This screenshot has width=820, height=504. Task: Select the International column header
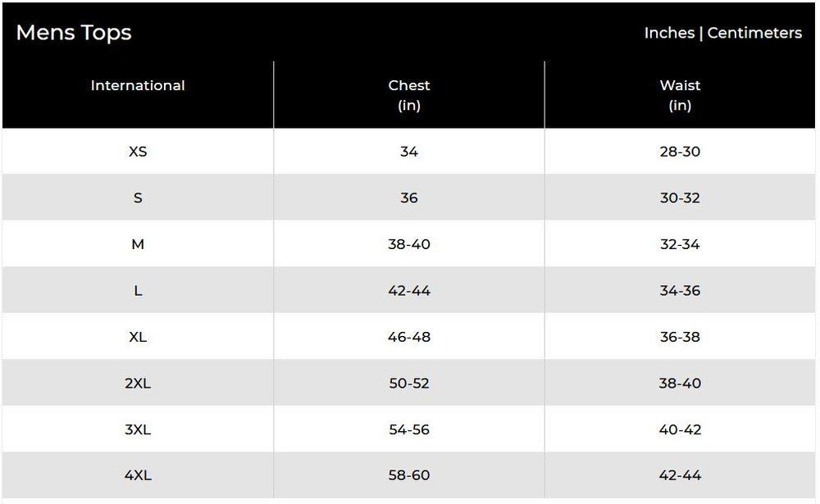[138, 85]
